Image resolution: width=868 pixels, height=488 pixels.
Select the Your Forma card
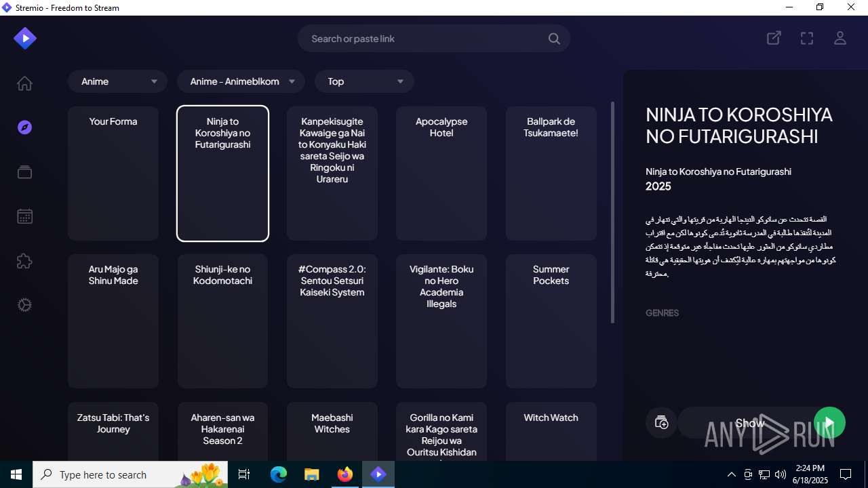point(113,174)
